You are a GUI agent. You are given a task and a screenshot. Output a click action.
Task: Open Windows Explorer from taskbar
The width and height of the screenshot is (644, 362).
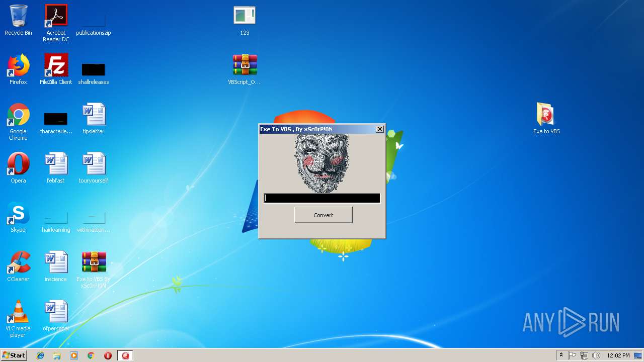pyautogui.click(x=57, y=355)
